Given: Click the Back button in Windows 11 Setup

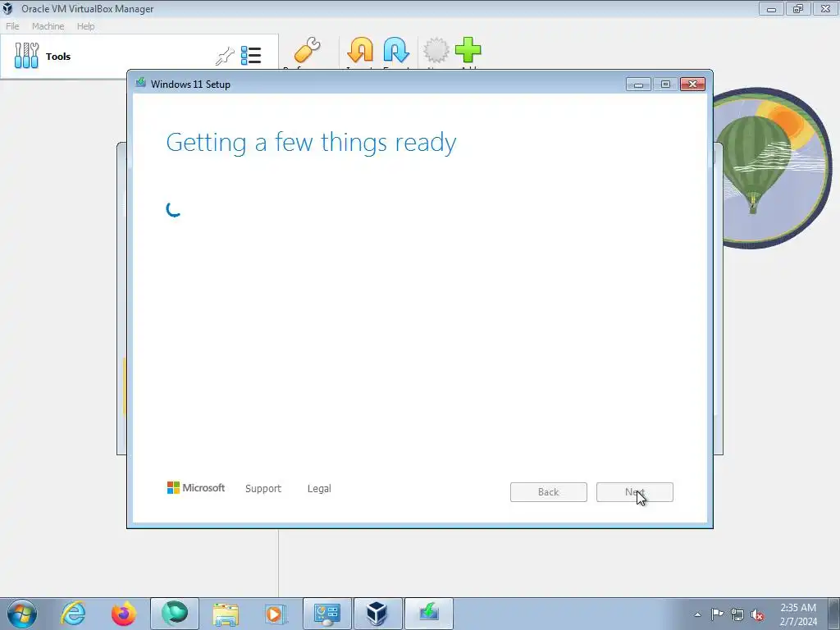Looking at the screenshot, I should (549, 492).
